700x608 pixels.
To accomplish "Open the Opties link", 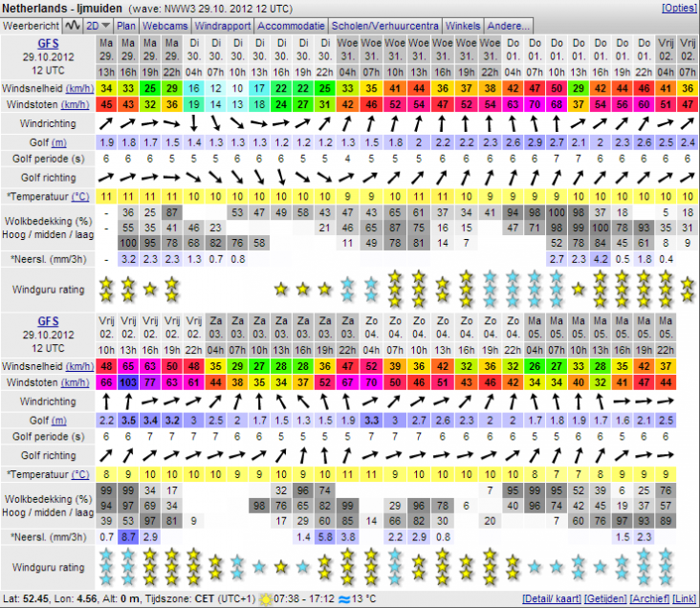I will click(680, 8).
